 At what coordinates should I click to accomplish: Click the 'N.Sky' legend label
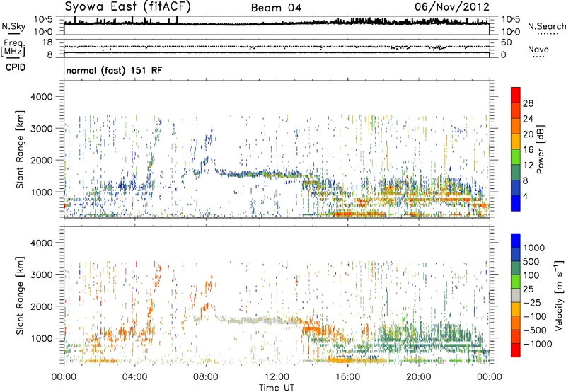[x=13, y=26]
